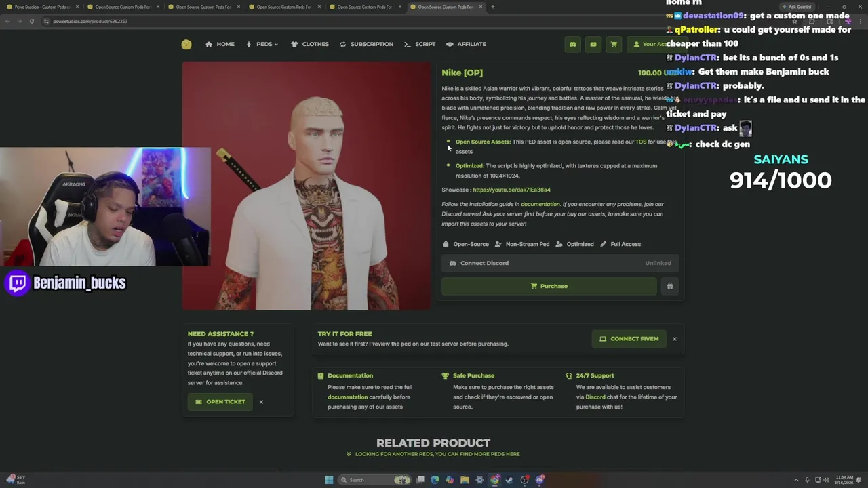Image resolution: width=868 pixels, height=488 pixels.
Task: Click the CONNECT FIVEM button
Action: 629,338
